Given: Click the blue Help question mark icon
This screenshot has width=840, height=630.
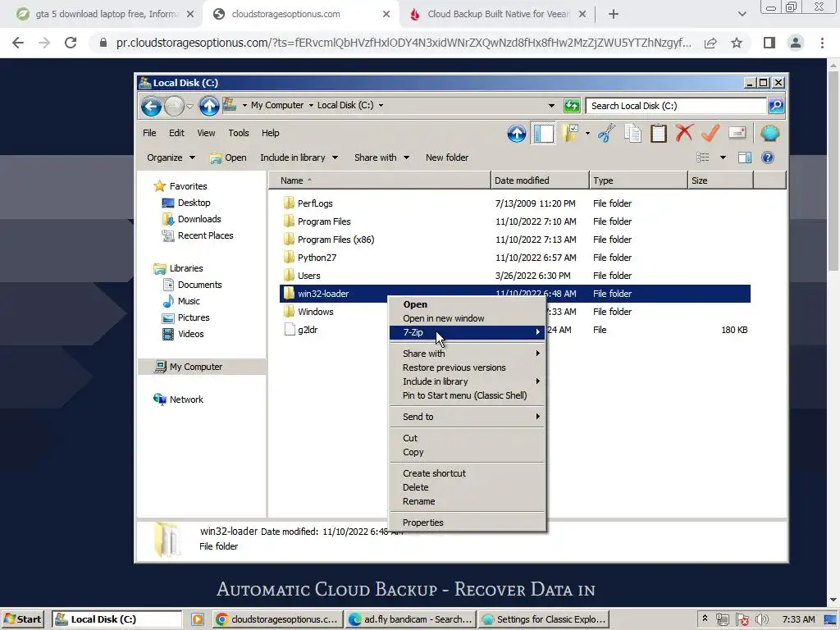Looking at the screenshot, I should click(768, 157).
